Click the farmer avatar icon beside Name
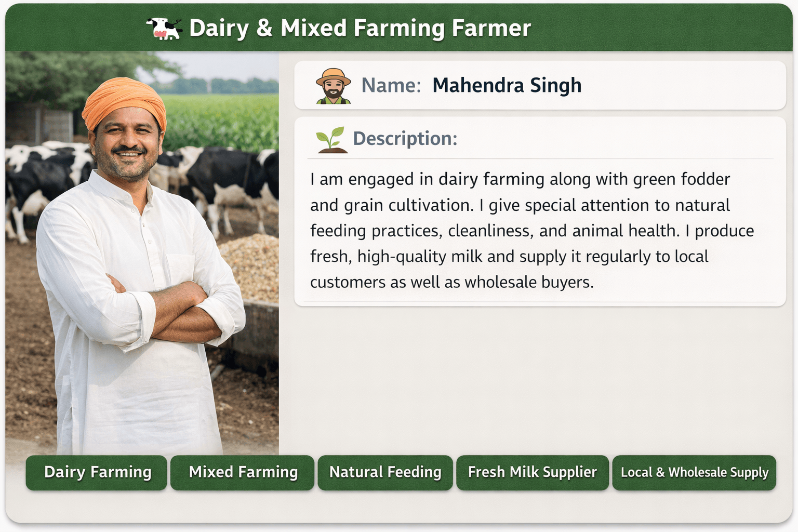This screenshot has height=532, width=798. [x=333, y=86]
